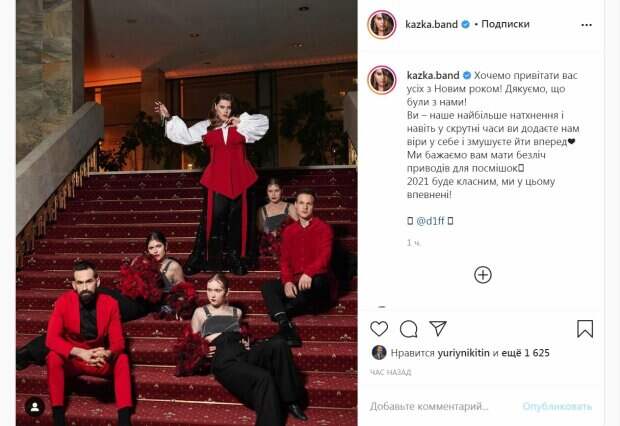This screenshot has height=426, width=620.
Task: Click the Опубликовать post button
Action: pos(557,406)
